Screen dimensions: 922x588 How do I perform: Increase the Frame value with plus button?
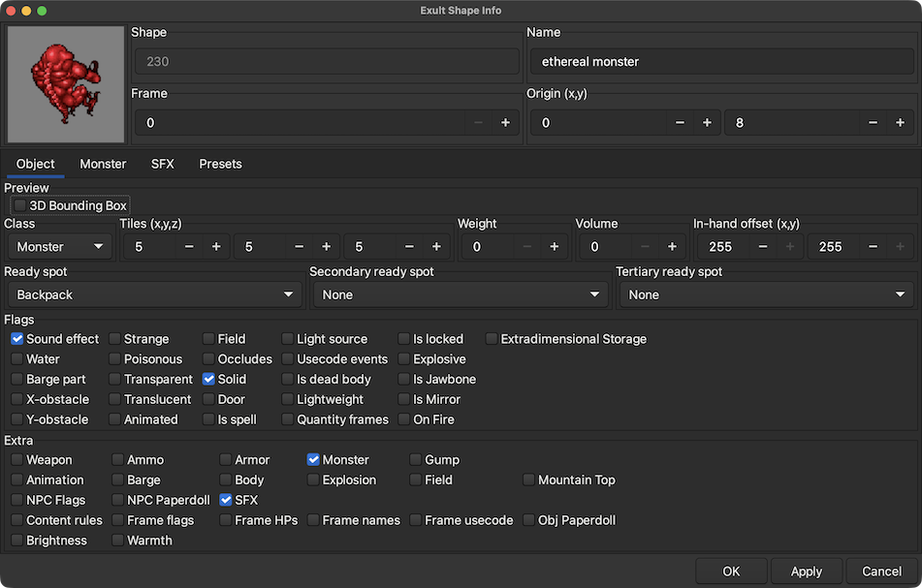[505, 123]
